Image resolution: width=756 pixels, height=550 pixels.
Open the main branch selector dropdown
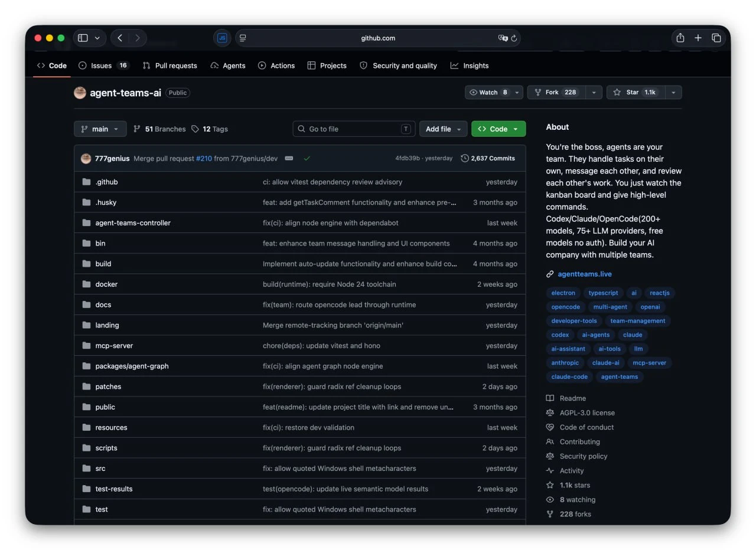pos(100,129)
